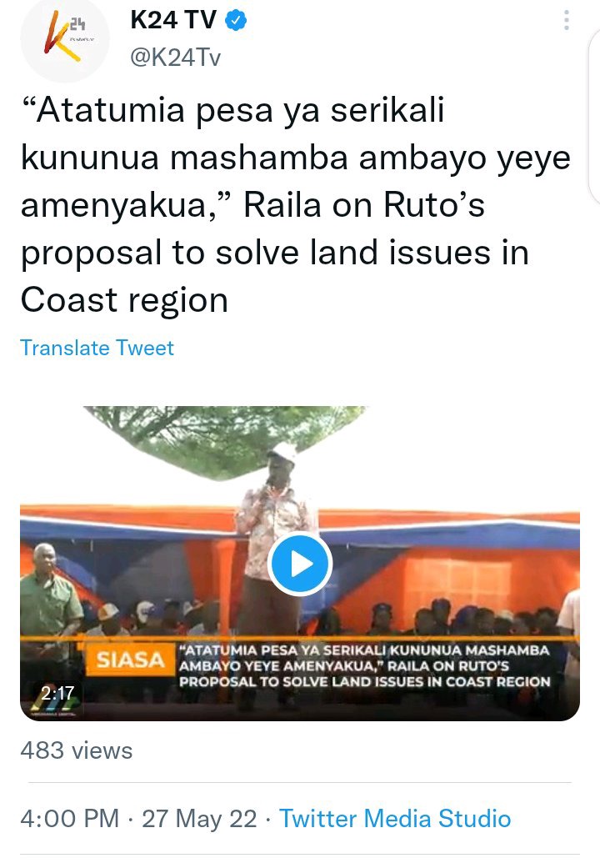The height and width of the screenshot is (868, 600).
Task: Visit the @K24Tv handle
Action: 176,57
